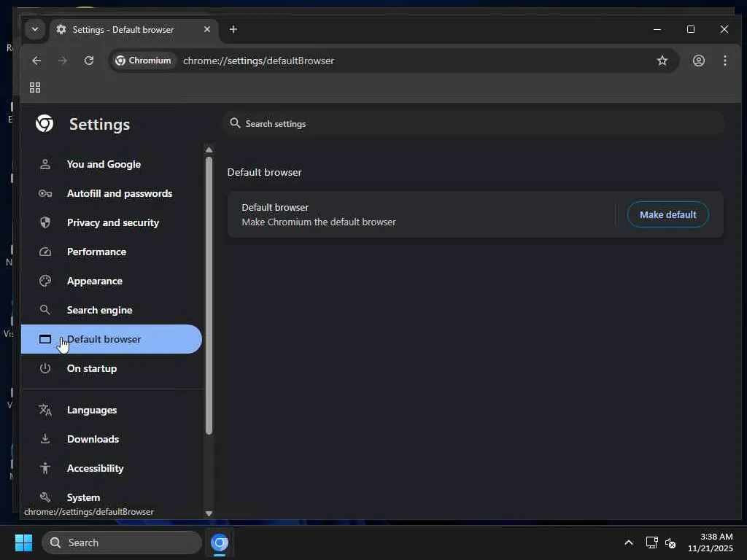Open You and Google settings

(112, 164)
